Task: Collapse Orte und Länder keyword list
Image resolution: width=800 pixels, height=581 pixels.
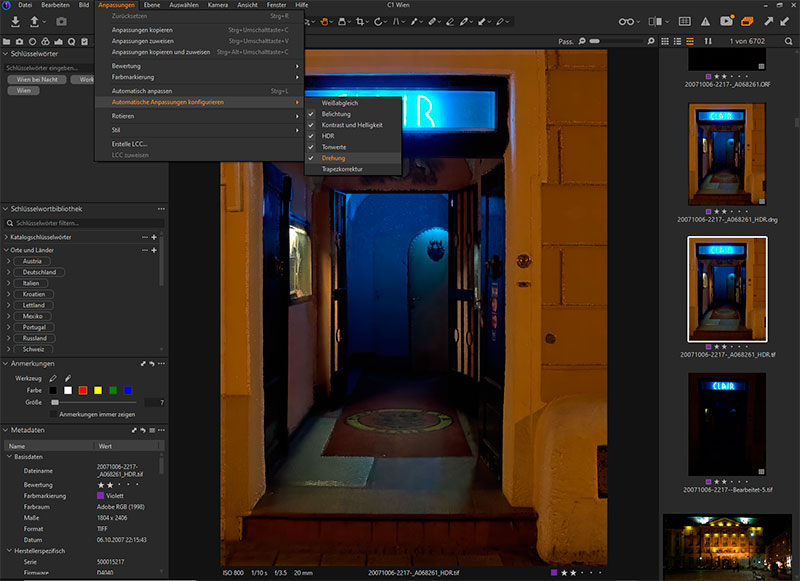Action: (6, 250)
